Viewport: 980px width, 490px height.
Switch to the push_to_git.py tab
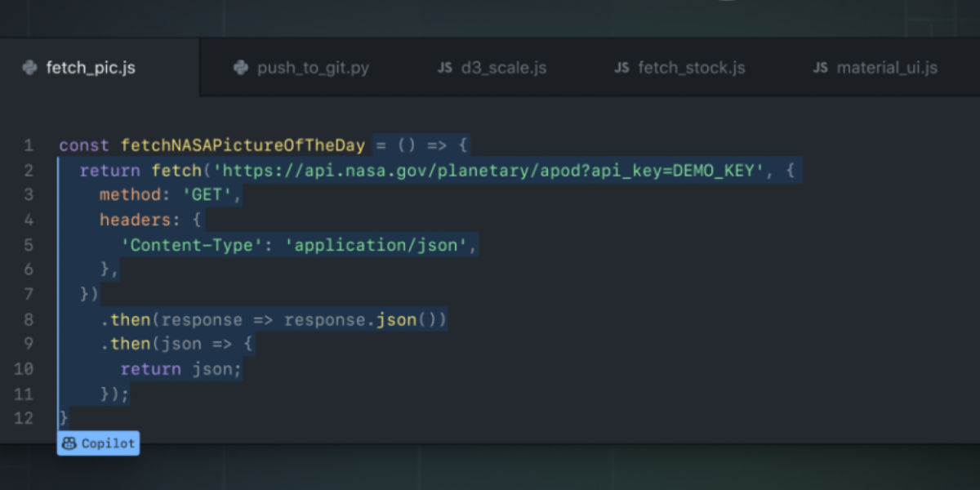coord(313,68)
